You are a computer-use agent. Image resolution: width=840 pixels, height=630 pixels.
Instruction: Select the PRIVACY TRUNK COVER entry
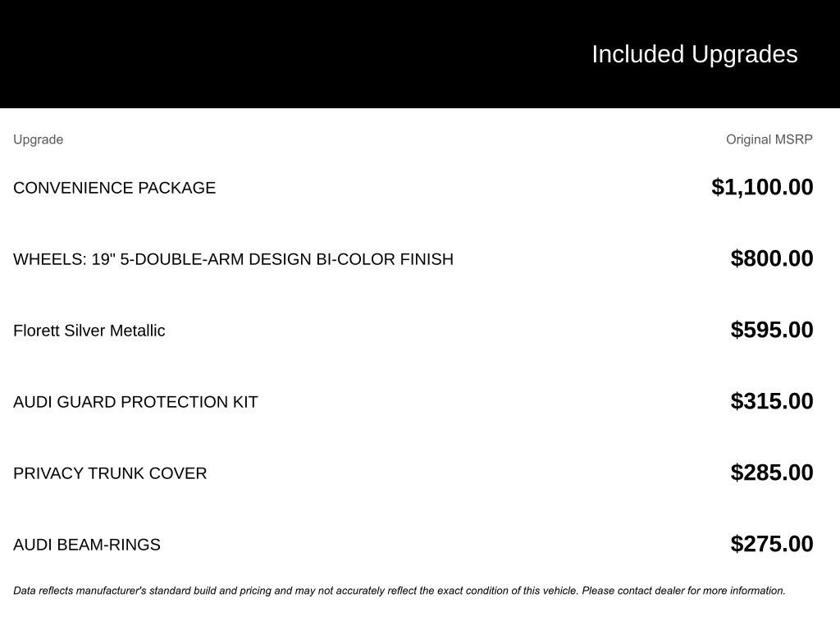pos(110,473)
